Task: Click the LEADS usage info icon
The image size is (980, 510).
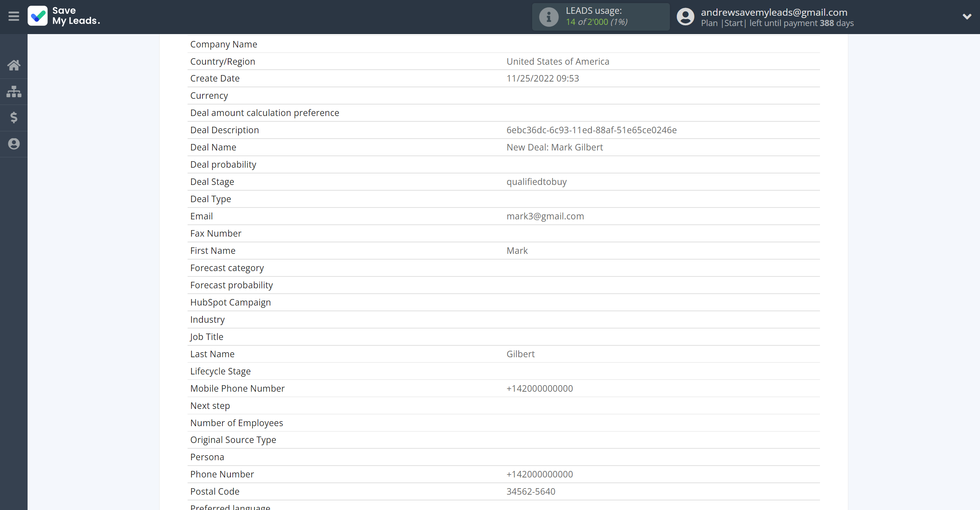Action: (549, 17)
